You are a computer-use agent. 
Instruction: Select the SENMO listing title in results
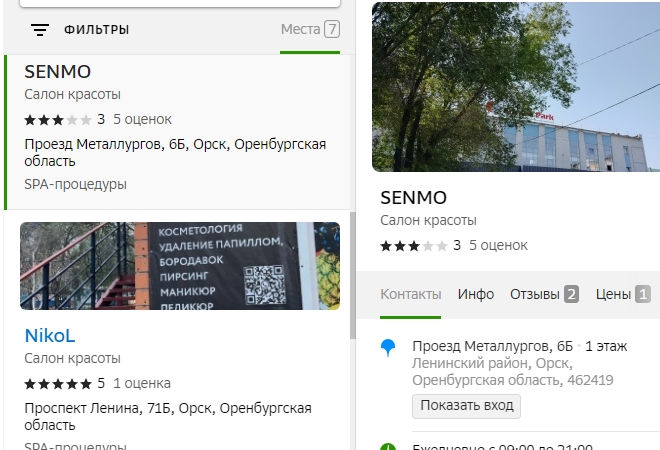tap(57, 72)
